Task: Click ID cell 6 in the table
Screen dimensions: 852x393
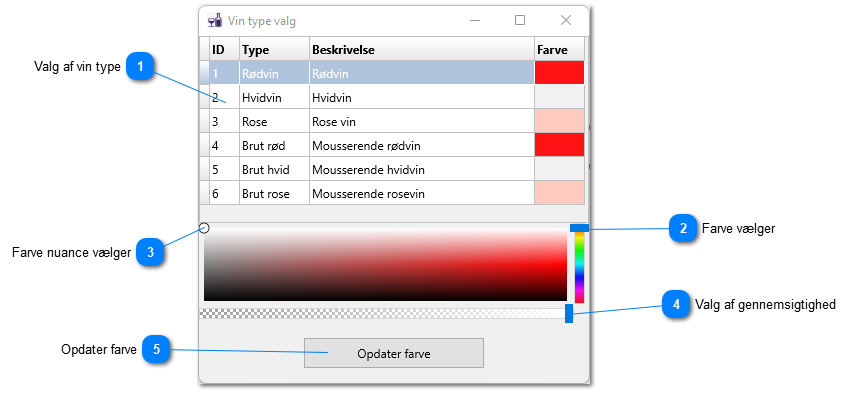Action: click(224, 193)
